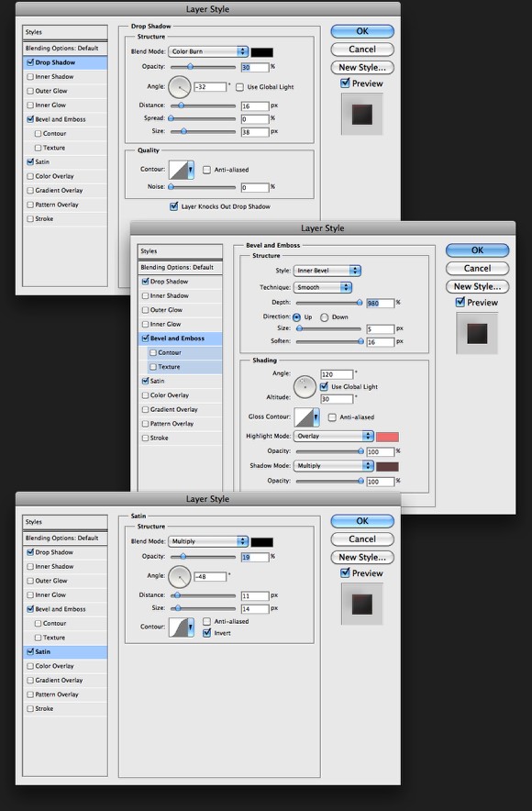This screenshot has width=532, height=811.
Task: Open the Satin Multiply blend mode dropdown
Action: 208,541
